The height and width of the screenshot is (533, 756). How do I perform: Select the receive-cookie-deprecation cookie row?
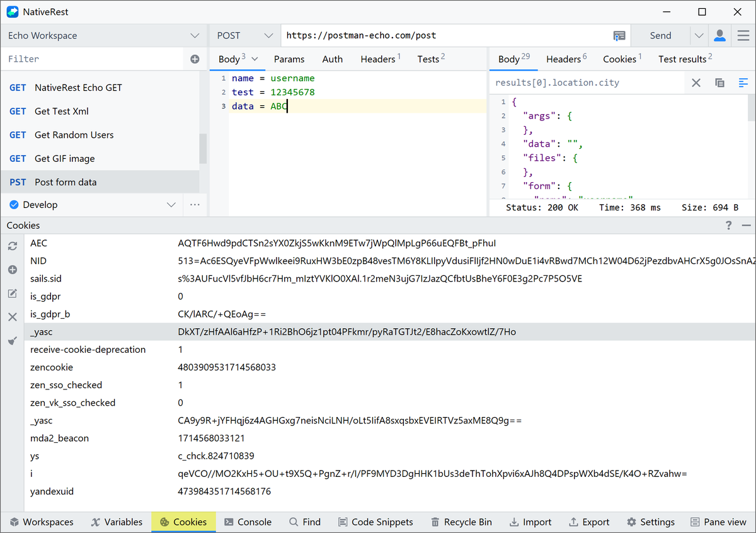click(x=390, y=350)
